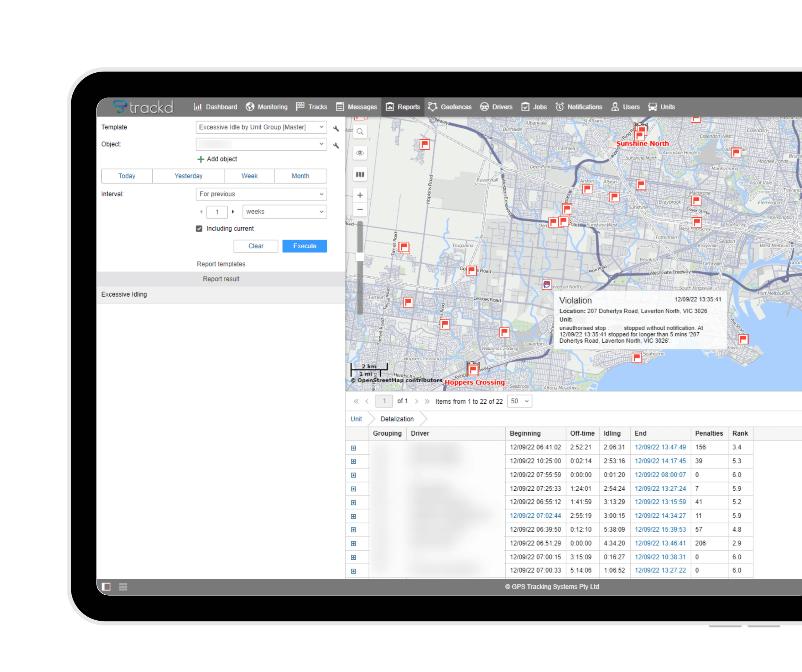Click the grid layout icon in footer
The image size is (802, 672).
(x=123, y=587)
